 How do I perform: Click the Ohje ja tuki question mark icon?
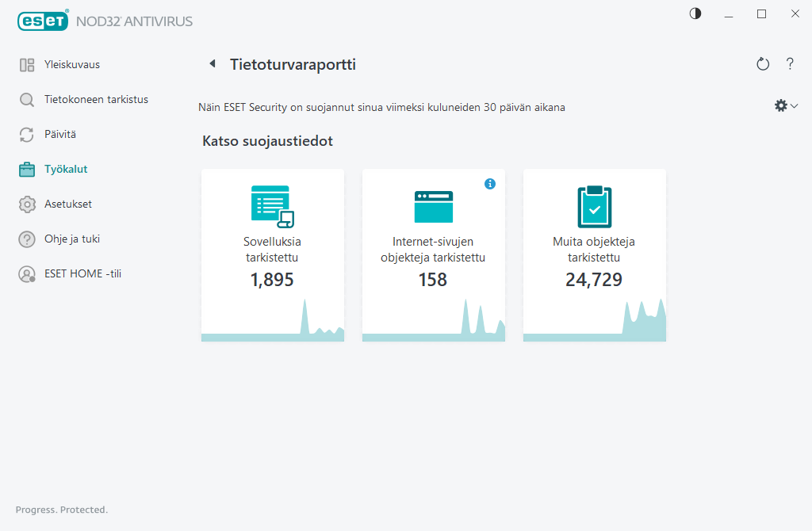(x=26, y=239)
